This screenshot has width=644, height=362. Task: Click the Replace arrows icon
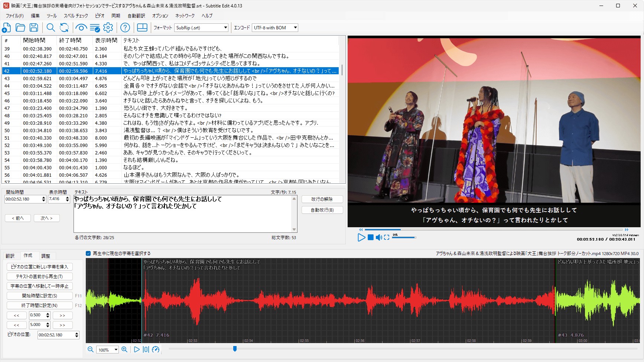64,27
